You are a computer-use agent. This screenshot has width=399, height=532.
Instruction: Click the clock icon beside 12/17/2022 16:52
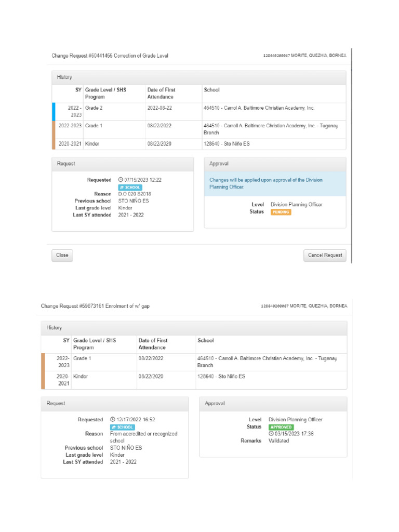coord(113,420)
